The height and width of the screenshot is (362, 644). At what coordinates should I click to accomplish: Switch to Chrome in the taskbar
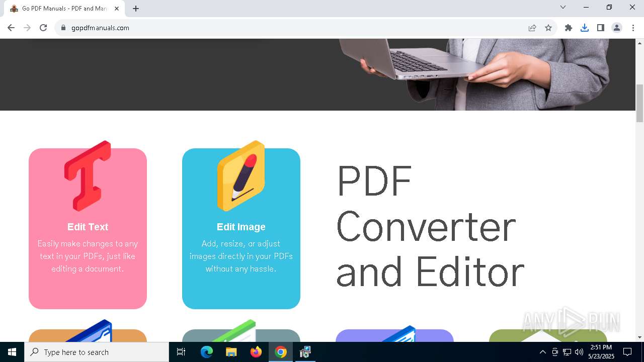click(281, 352)
